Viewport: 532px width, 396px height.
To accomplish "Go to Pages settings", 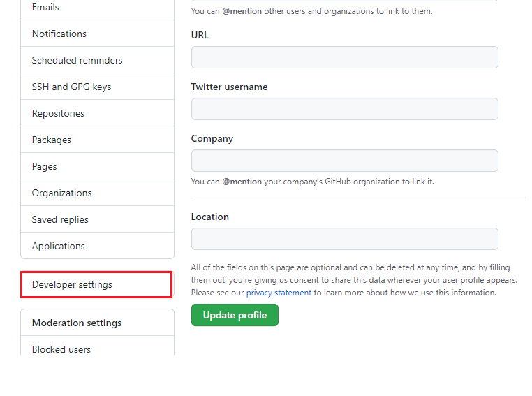I will [97, 166].
